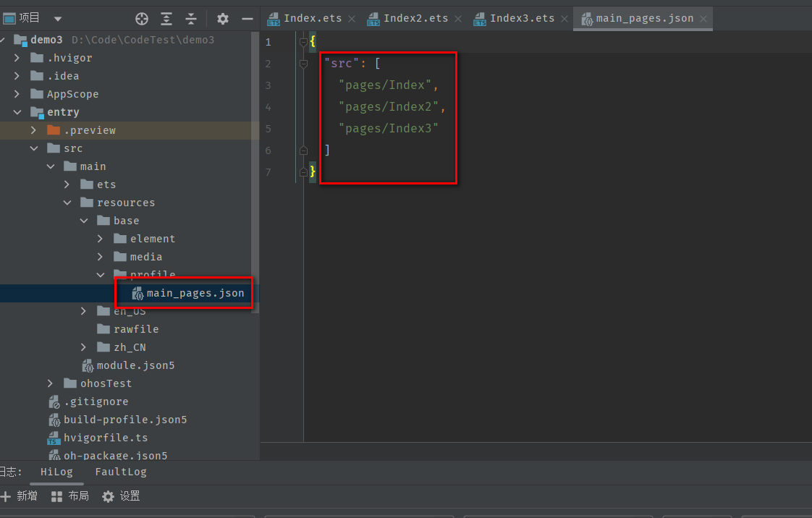This screenshot has height=518, width=812.
Task: Switch to the FaultLog tab
Action: click(121, 472)
